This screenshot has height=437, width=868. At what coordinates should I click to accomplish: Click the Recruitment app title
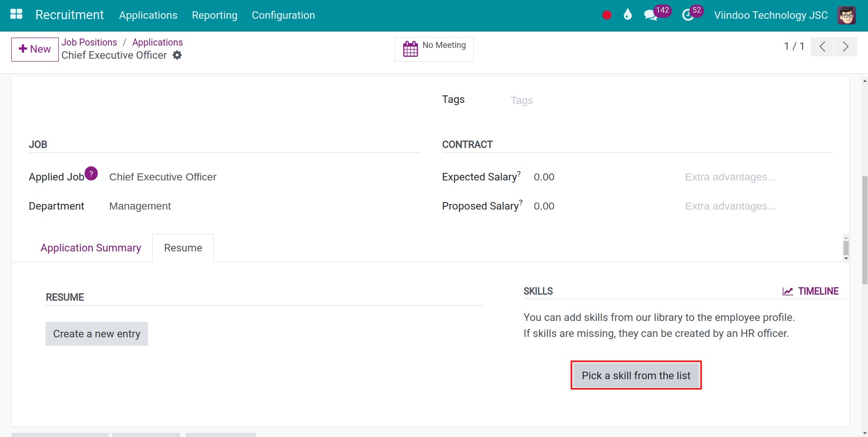point(70,15)
